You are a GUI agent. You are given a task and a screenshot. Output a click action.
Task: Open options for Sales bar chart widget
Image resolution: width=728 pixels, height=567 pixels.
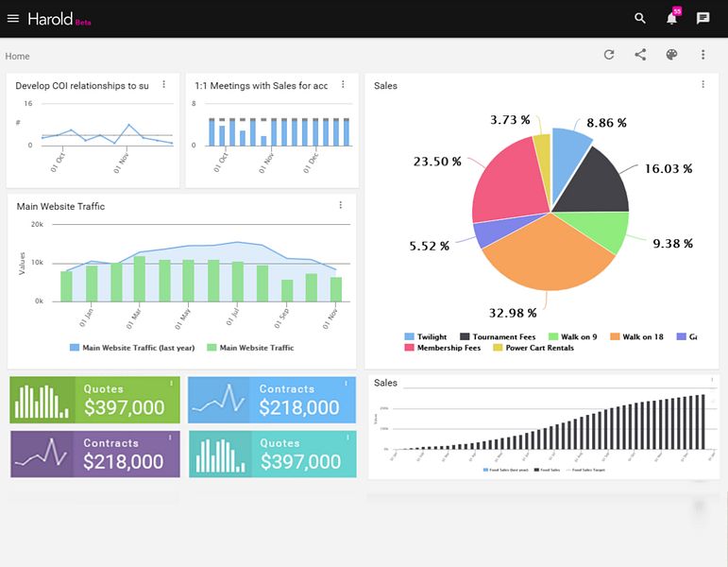click(x=712, y=380)
